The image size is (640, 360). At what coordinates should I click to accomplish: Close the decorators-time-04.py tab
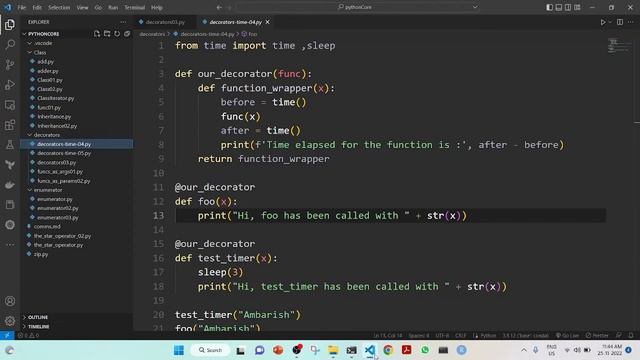pyautogui.click(x=267, y=22)
